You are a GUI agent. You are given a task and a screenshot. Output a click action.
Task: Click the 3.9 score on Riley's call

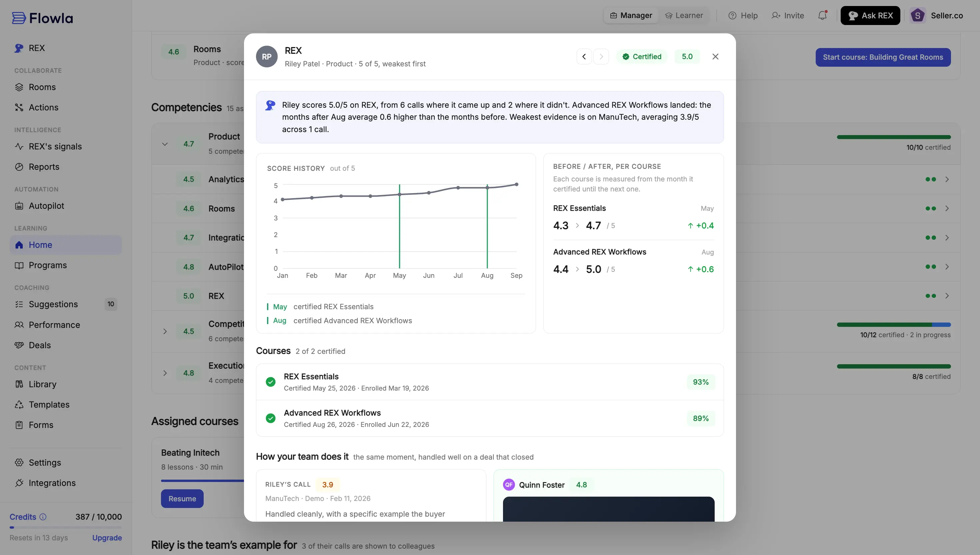(328, 485)
